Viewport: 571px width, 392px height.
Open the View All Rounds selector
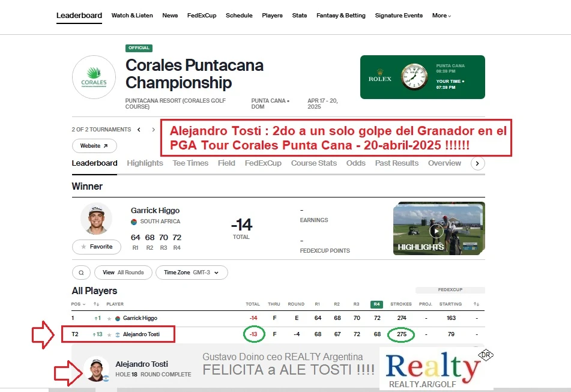pos(123,273)
